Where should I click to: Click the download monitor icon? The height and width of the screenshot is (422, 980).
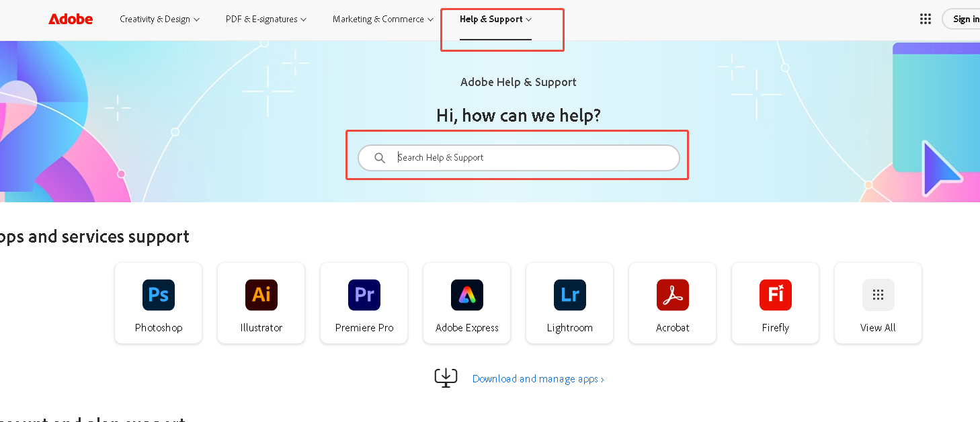[446, 378]
